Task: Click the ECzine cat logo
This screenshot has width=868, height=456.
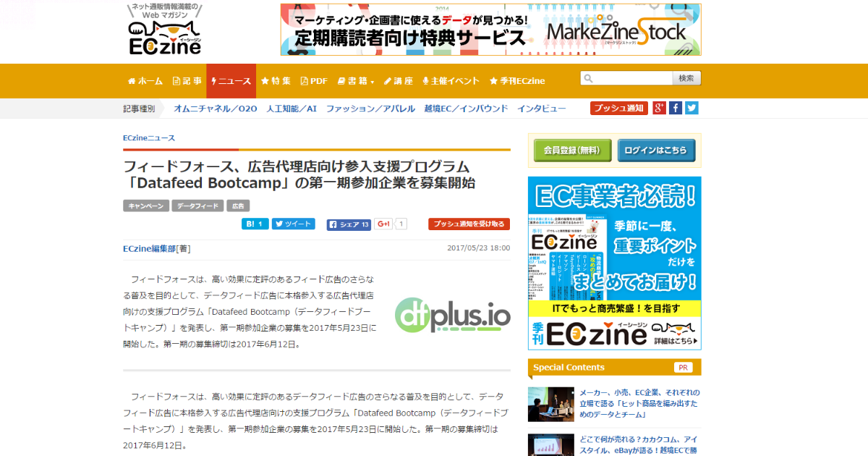Action: click(164, 31)
